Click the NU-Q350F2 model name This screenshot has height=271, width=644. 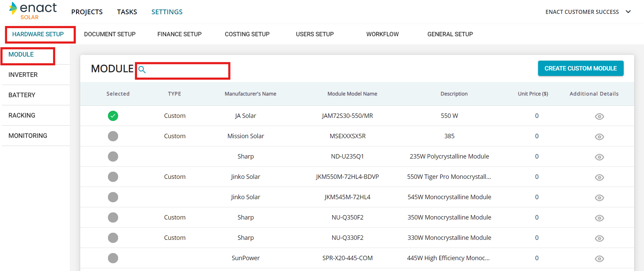[348, 217]
